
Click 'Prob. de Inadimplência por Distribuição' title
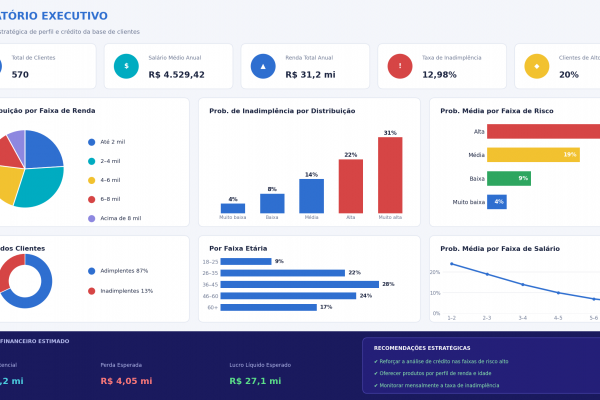282,111
